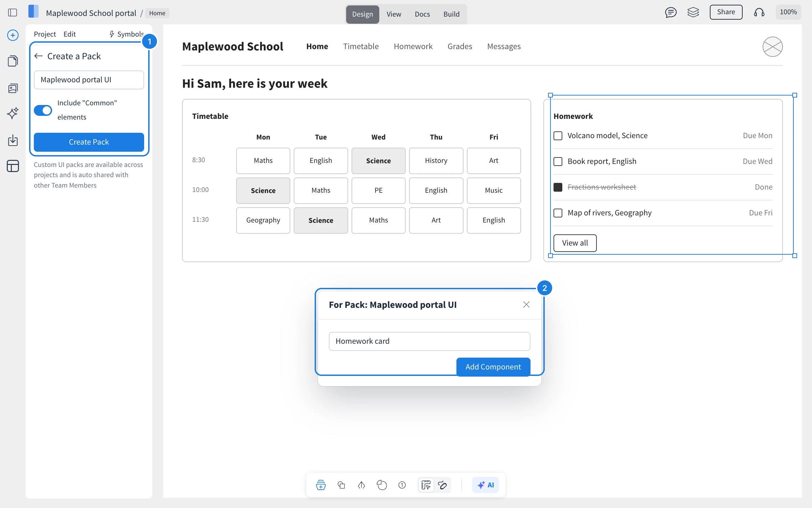The image size is (812, 508).
Task: Click the sparkle stars icon in left rail
Action: click(13, 113)
